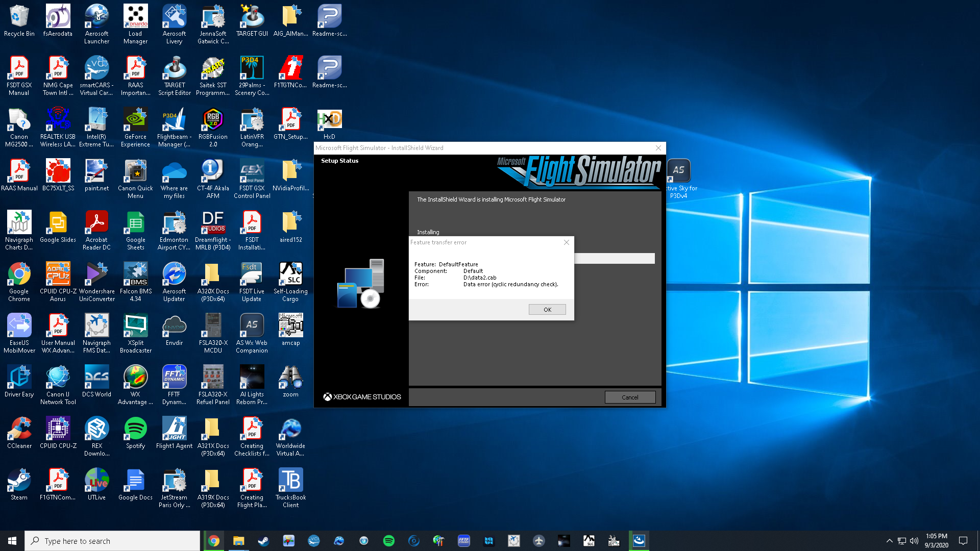Image resolution: width=980 pixels, height=551 pixels.
Task: Select the DCS World desktop shortcut
Action: click(x=97, y=382)
